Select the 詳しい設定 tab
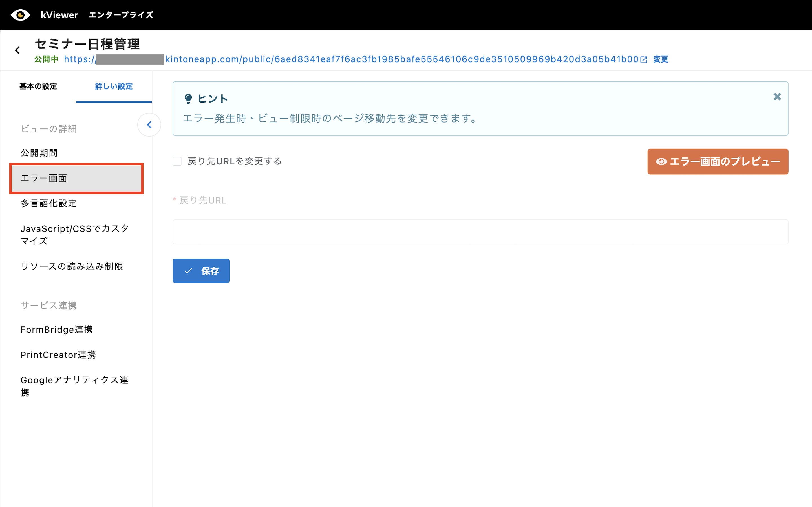This screenshot has width=812, height=507. (x=114, y=86)
